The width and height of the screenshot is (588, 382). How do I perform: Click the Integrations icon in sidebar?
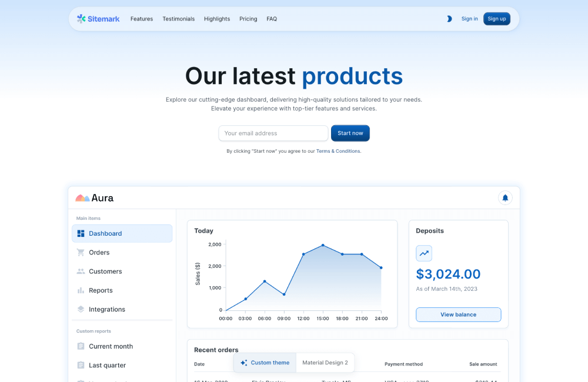pyautogui.click(x=81, y=309)
